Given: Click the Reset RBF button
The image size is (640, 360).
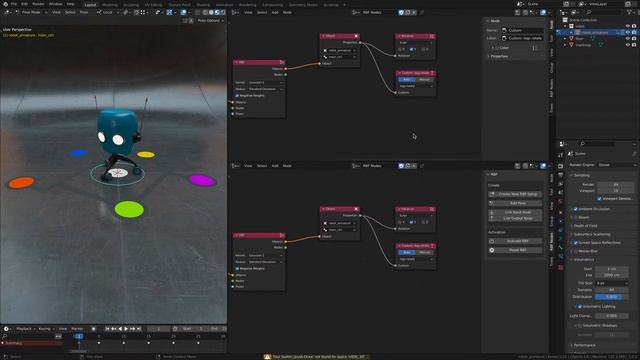Looking at the screenshot, I should point(516,250).
